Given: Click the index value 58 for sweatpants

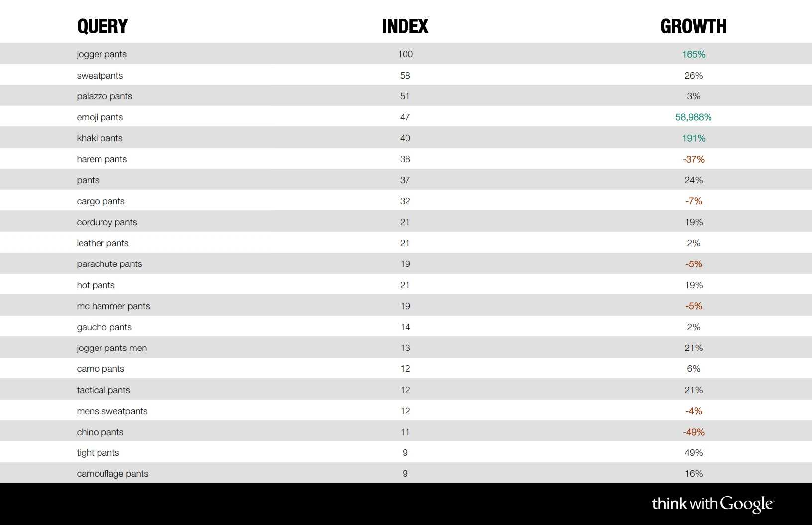Looking at the screenshot, I should pyautogui.click(x=405, y=76).
